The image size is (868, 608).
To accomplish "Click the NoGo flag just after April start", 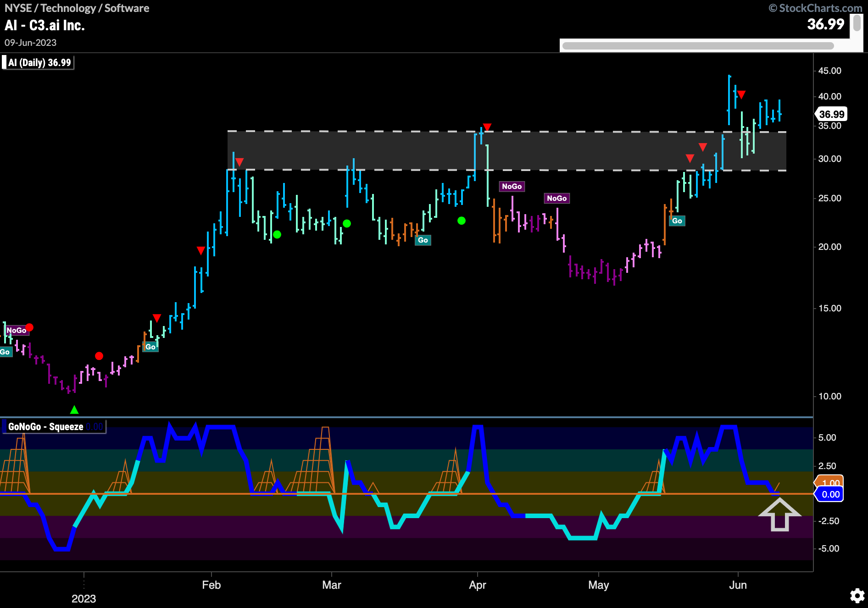I will (x=512, y=186).
